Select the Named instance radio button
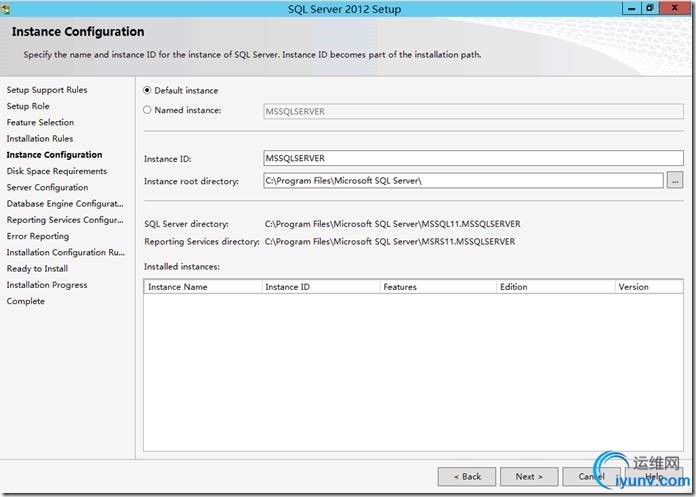Viewport: 696px width, 497px height. click(x=147, y=110)
